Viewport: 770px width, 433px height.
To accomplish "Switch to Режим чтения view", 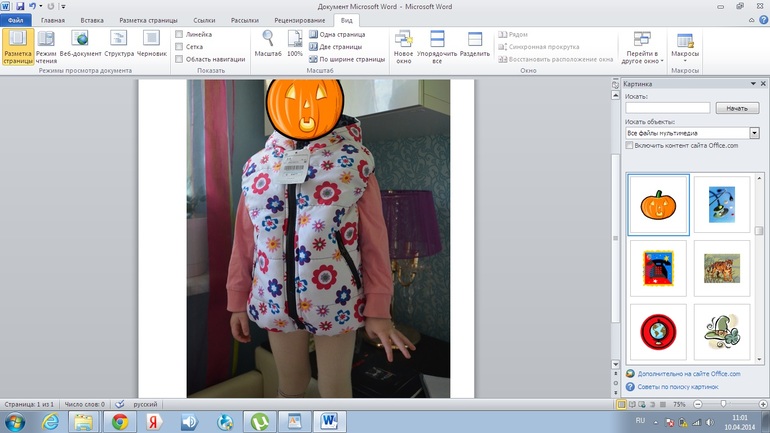I will [46, 40].
